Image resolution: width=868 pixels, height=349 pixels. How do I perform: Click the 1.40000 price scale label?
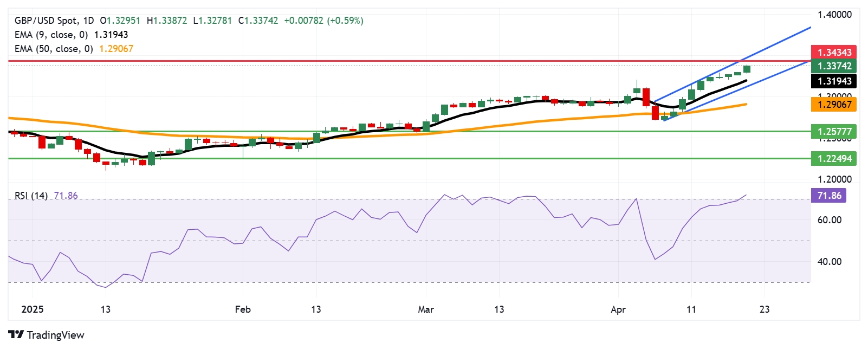(834, 15)
